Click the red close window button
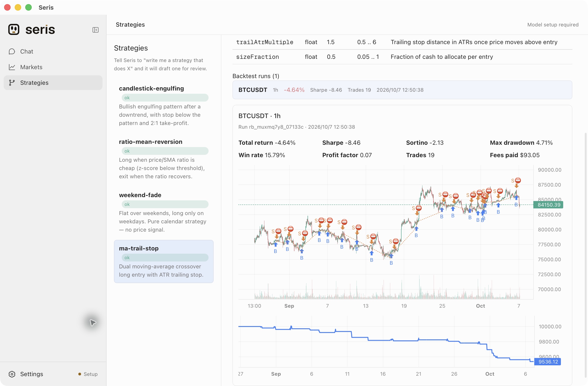The width and height of the screenshot is (588, 386). click(7, 7)
